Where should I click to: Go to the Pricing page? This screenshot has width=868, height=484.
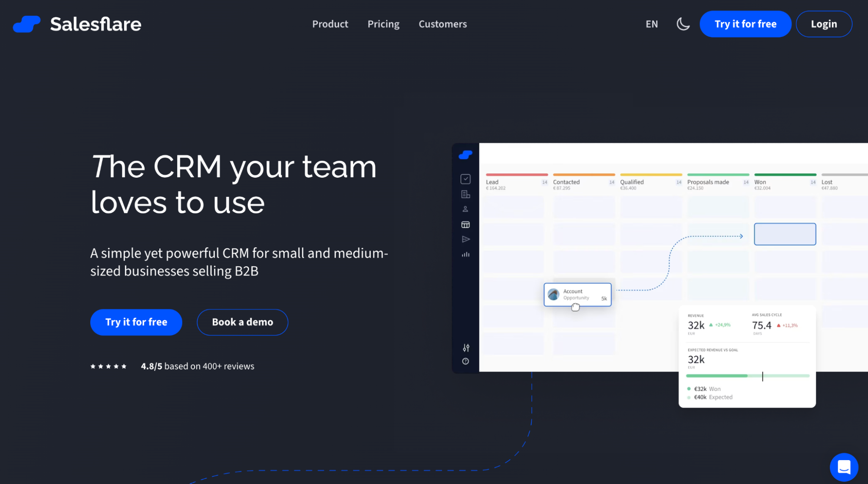tap(383, 24)
